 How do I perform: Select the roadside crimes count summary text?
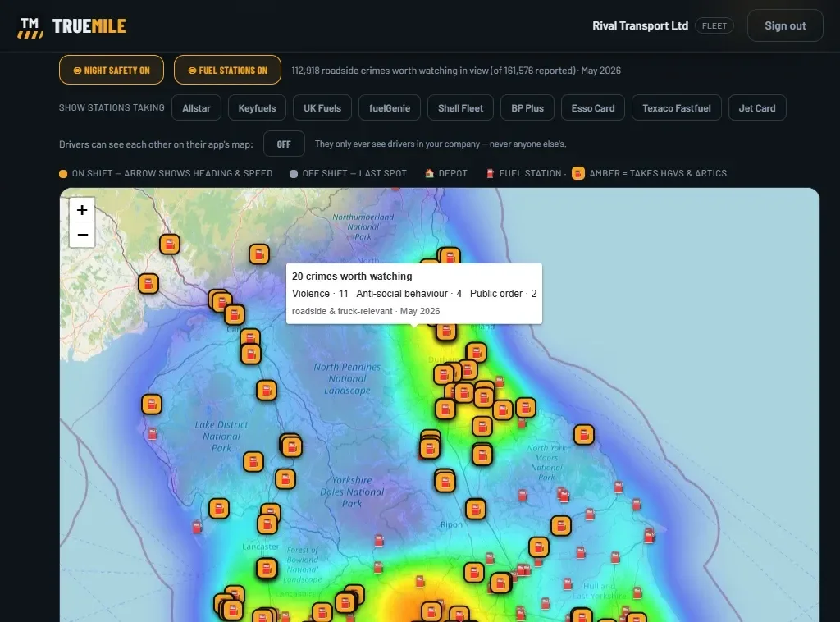[456, 71]
